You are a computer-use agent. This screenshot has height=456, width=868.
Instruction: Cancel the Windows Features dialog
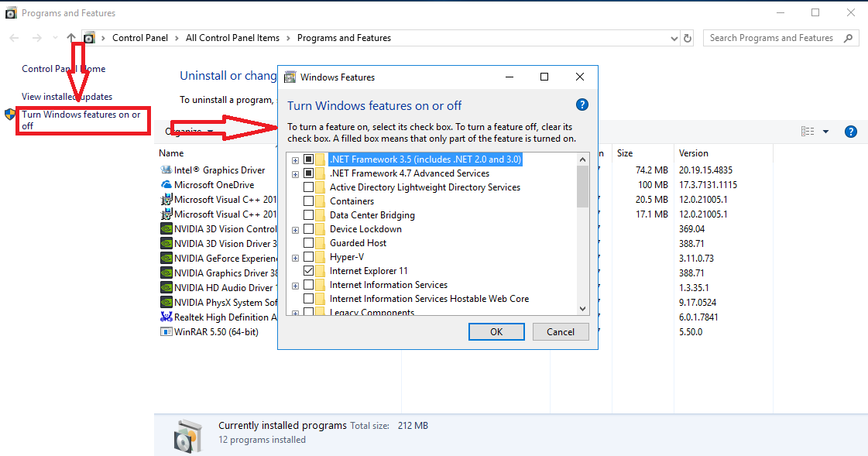click(561, 331)
